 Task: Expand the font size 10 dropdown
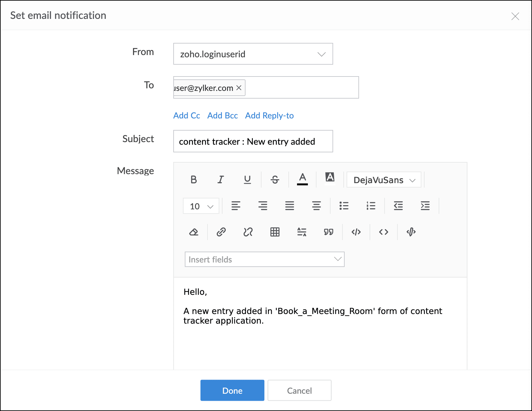(201, 206)
